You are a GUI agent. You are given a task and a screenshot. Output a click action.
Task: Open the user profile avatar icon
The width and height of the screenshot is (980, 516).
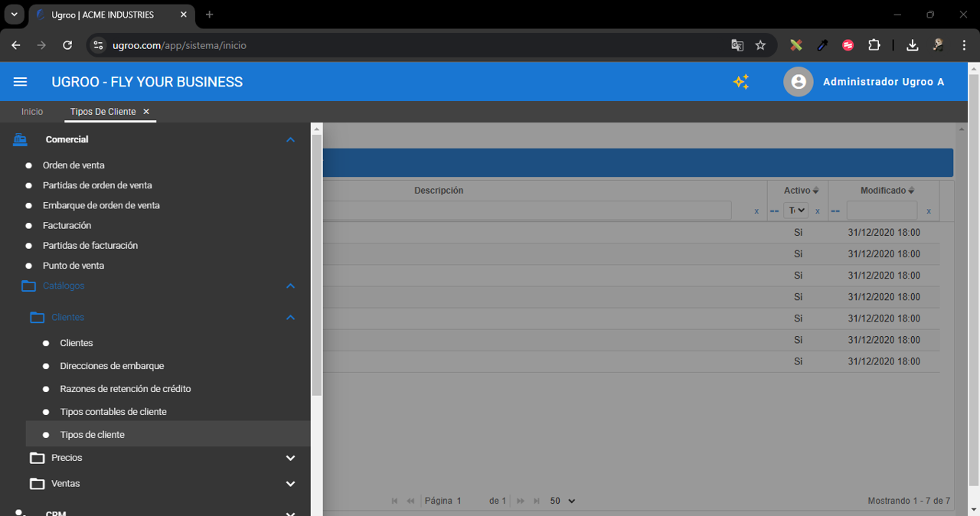pos(798,82)
